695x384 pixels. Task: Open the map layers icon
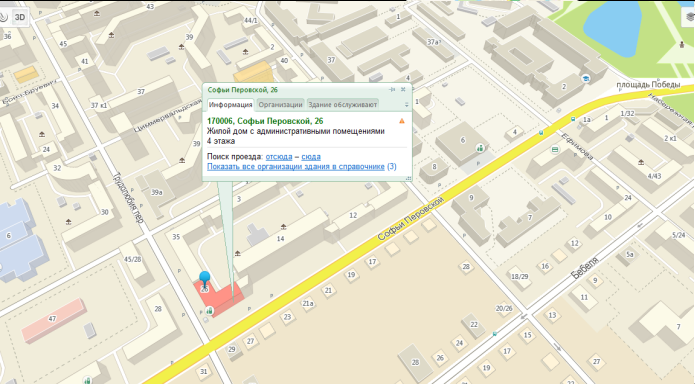tap(689, 18)
